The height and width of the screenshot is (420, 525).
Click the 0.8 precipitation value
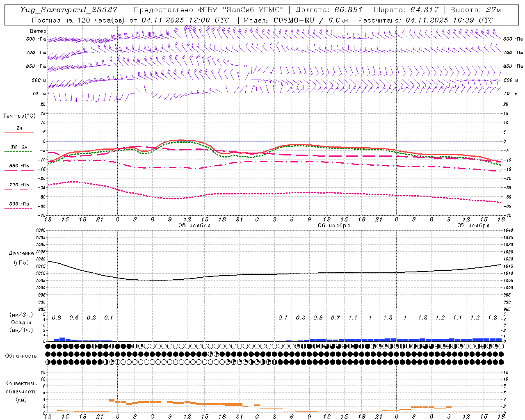pos(57,318)
